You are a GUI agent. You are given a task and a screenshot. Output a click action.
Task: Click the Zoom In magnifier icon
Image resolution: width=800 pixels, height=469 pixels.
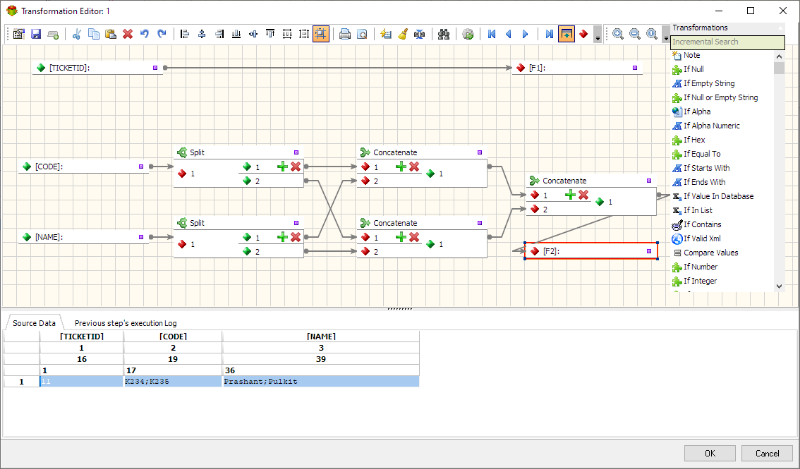point(618,34)
